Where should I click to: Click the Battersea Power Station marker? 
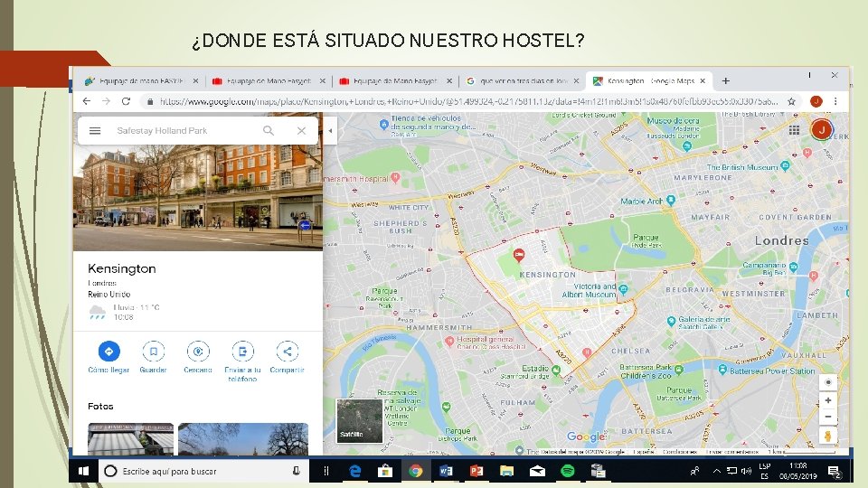point(722,369)
